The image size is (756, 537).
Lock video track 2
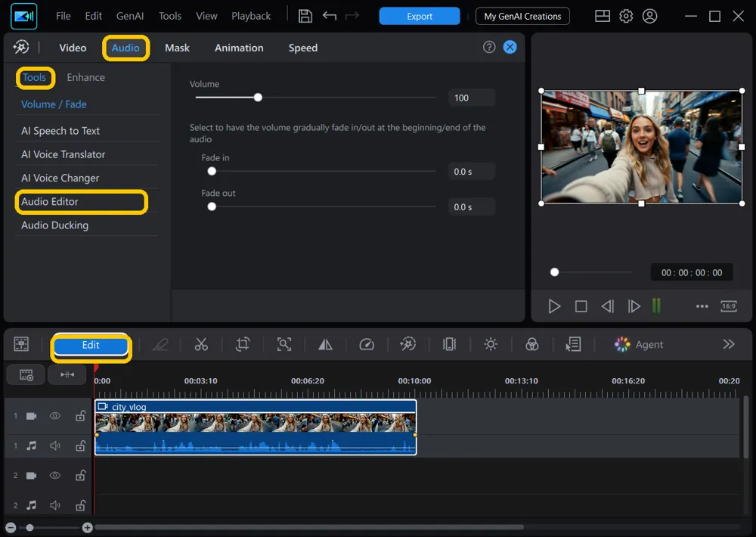[81, 475]
